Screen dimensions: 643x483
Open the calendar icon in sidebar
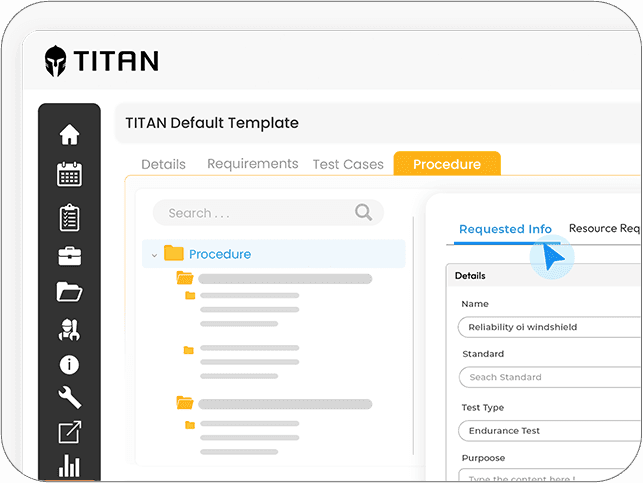coord(69,174)
